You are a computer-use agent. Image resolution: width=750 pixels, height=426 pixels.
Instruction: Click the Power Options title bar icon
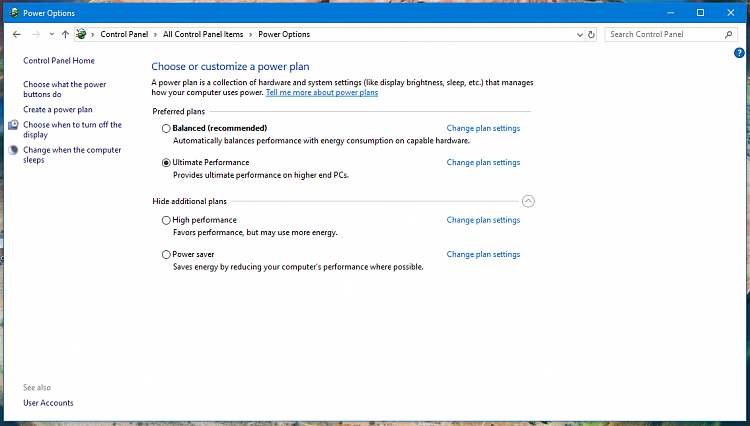click(x=14, y=13)
